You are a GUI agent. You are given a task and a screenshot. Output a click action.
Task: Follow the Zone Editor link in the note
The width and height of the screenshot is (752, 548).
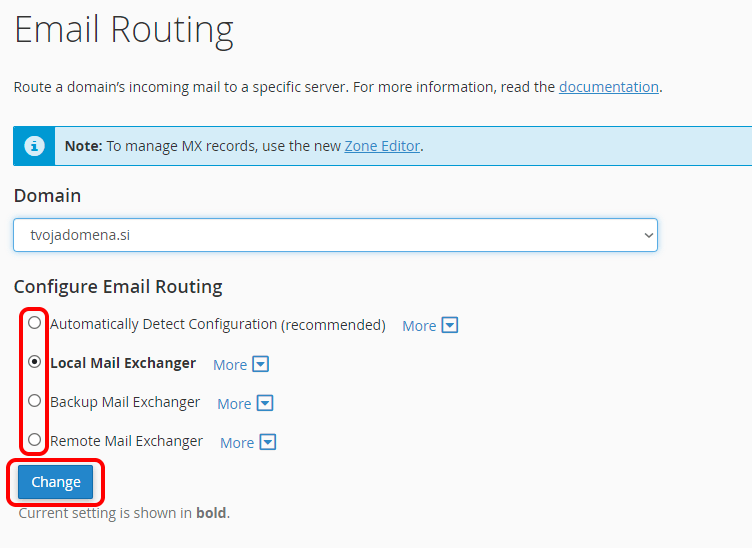(x=382, y=146)
